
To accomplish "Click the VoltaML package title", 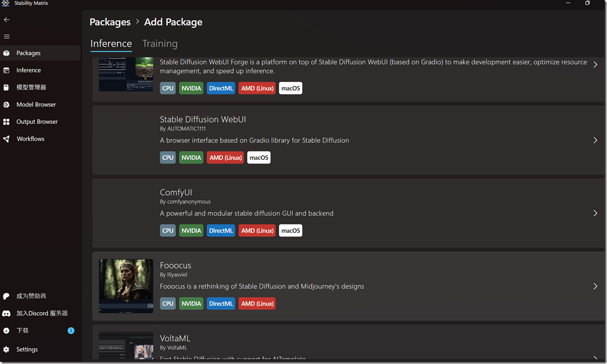I will (175, 338).
